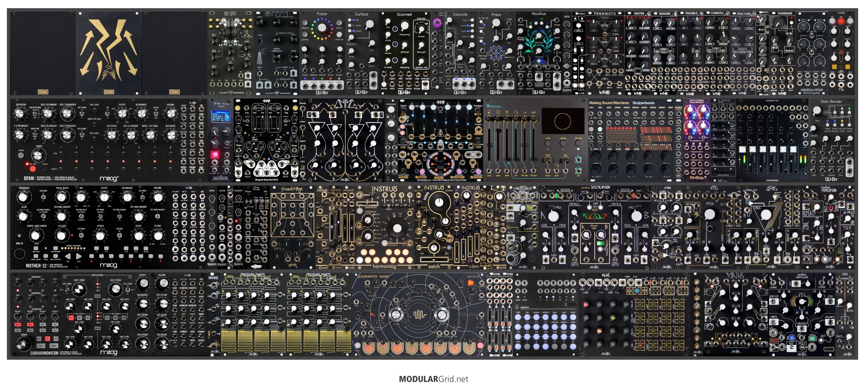
Task: Select the Make Noise Maths module
Action: click(736, 314)
